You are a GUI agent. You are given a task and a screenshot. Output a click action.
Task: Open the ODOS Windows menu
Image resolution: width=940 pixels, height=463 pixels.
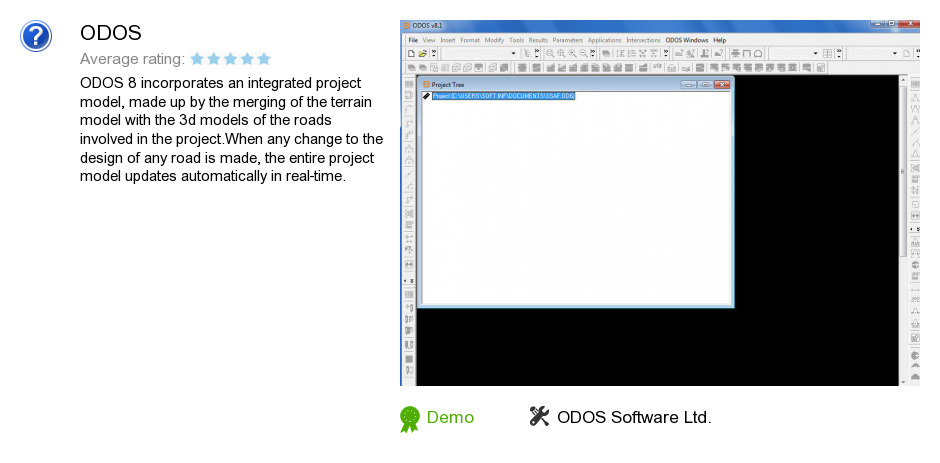686,40
